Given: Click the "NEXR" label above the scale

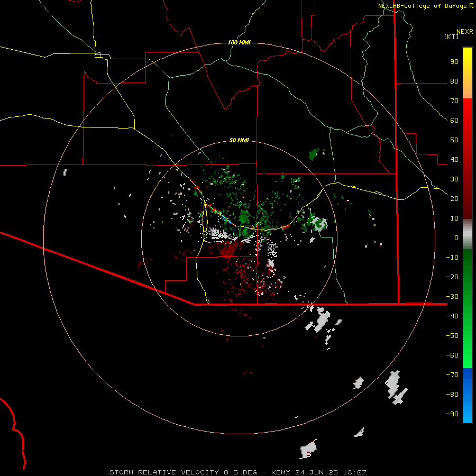Looking at the screenshot, I should coord(465,32).
